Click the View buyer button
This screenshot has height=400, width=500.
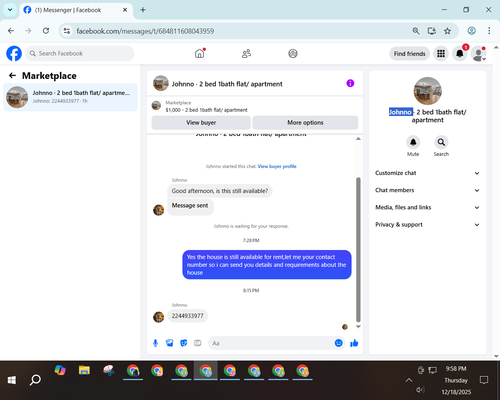tap(201, 123)
